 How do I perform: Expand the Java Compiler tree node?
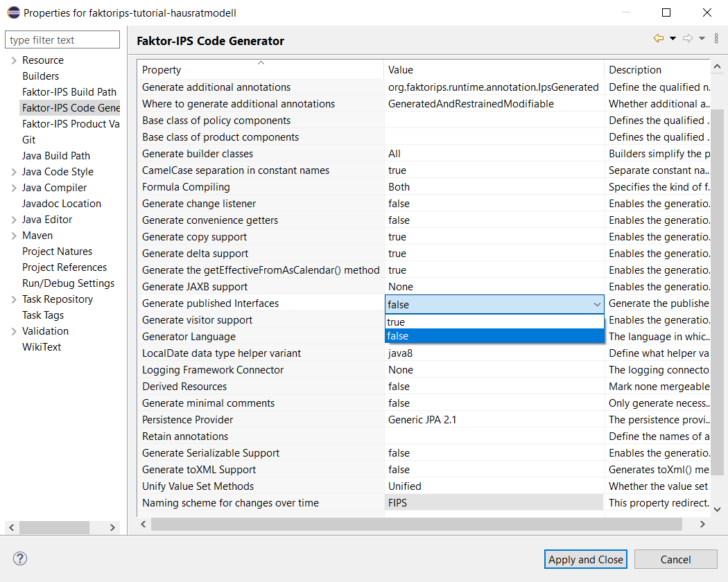[x=14, y=188]
